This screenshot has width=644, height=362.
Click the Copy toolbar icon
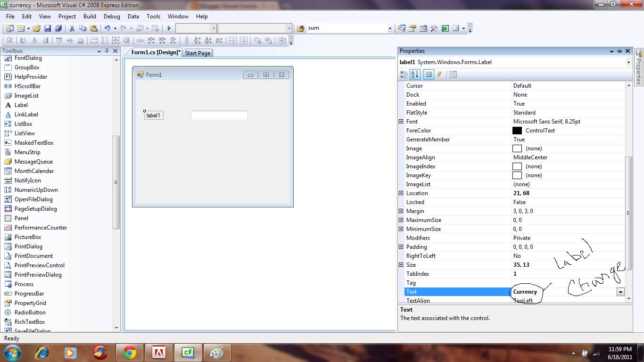pos(83,28)
